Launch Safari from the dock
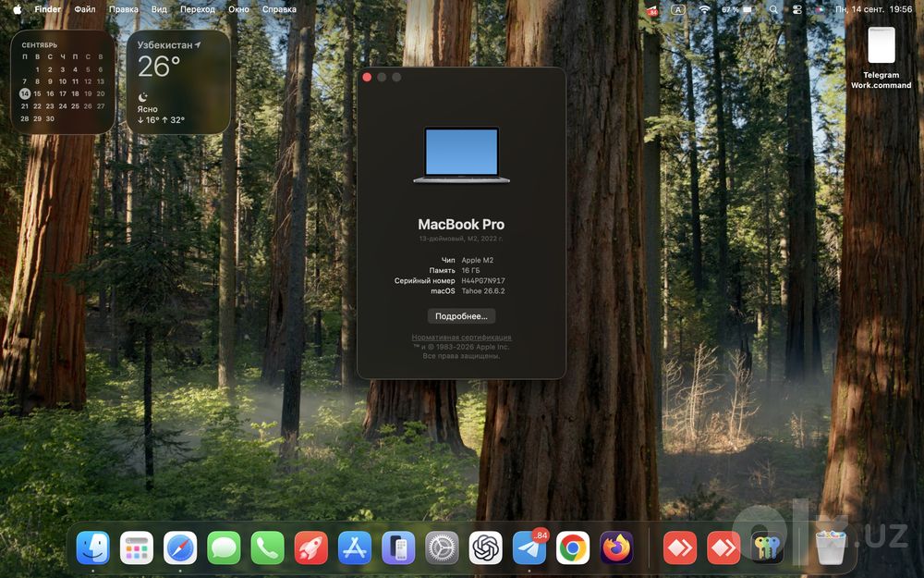 coord(180,547)
